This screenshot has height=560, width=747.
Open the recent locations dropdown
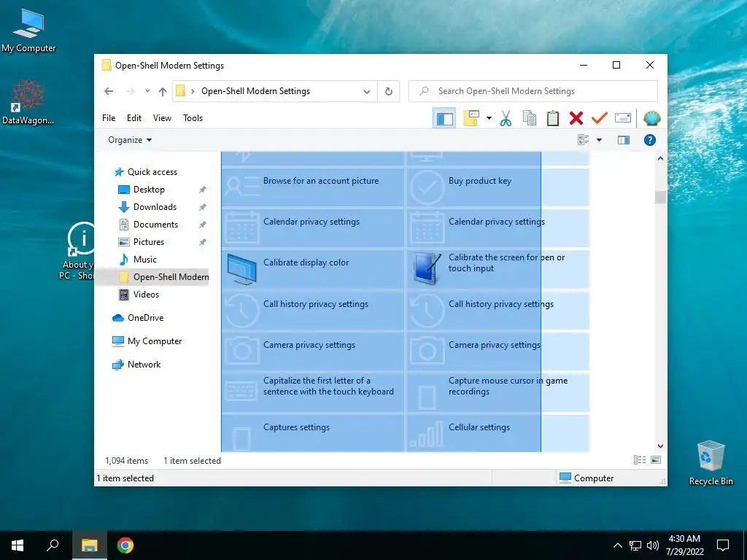[147, 91]
